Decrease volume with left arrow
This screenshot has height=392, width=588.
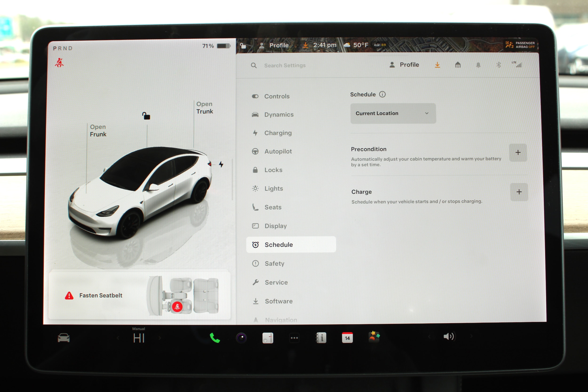point(429,337)
